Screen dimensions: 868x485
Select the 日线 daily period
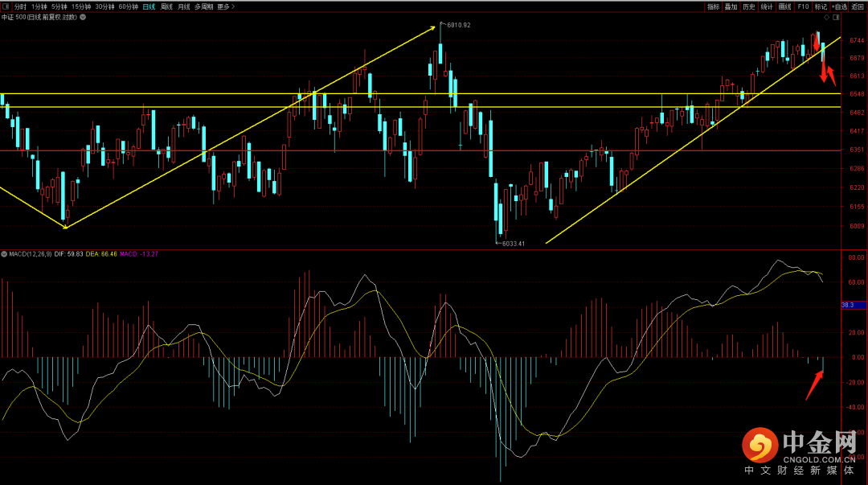click(x=149, y=6)
